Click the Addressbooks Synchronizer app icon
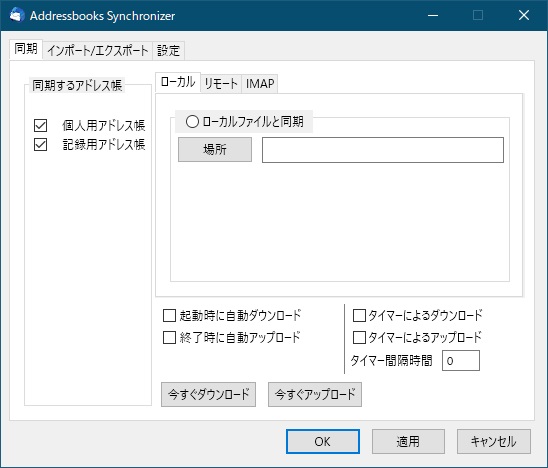Viewport: 548px width, 468px height. click(16, 15)
